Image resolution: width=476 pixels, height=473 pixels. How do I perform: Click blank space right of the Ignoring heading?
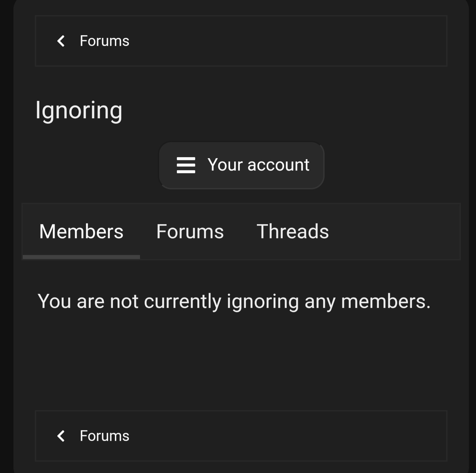click(x=285, y=111)
